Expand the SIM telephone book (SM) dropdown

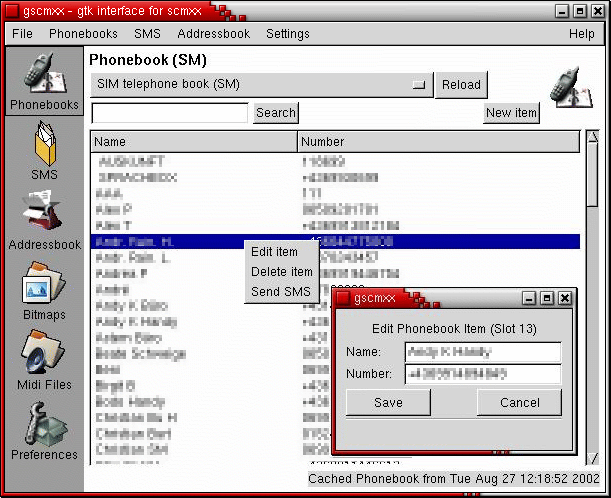pyautogui.click(x=261, y=85)
